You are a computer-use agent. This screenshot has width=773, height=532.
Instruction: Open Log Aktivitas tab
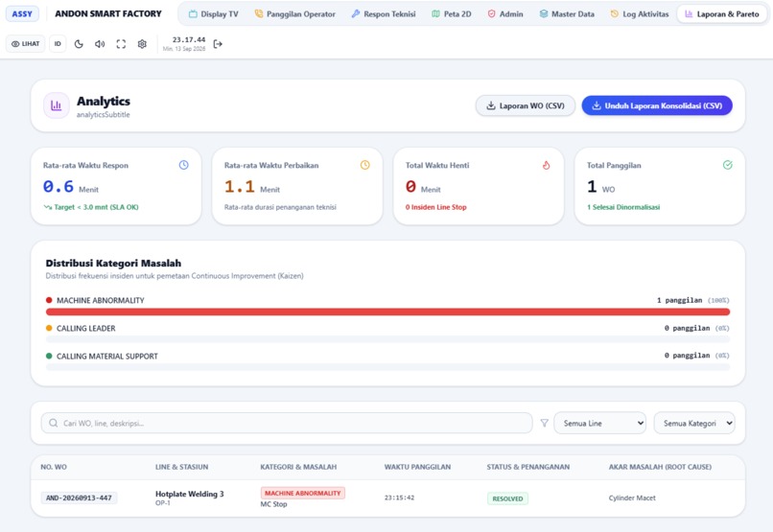pos(640,14)
